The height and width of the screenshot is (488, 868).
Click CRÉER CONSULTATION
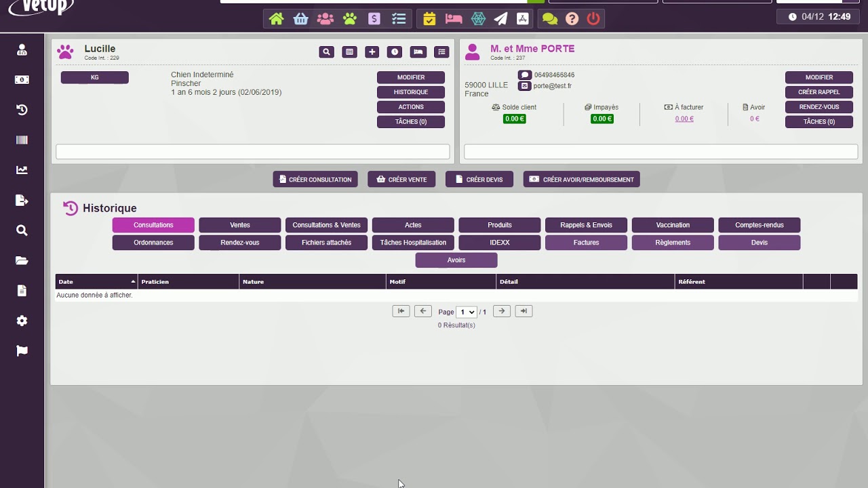[x=315, y=179]
